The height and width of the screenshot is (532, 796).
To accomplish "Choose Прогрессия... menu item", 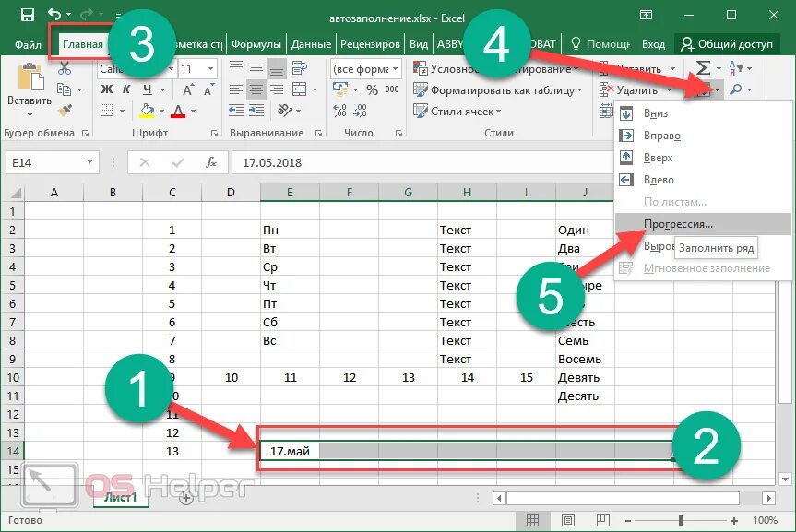I will [x=703, y=224].
